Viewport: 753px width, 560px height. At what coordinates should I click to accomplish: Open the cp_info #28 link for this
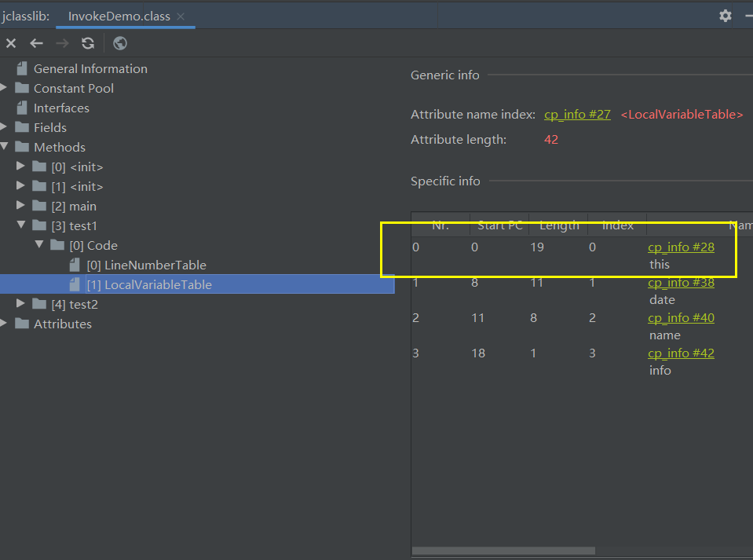point(681,247)
